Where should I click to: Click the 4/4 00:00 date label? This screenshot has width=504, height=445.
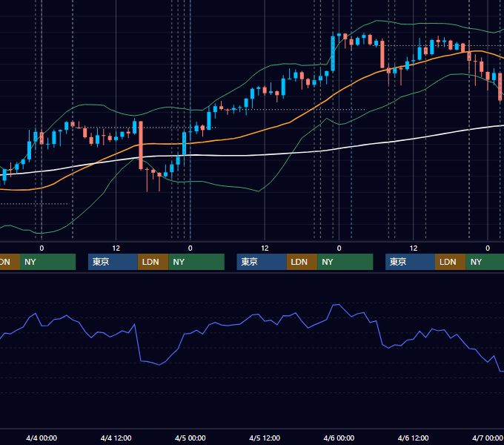(42, 438)
